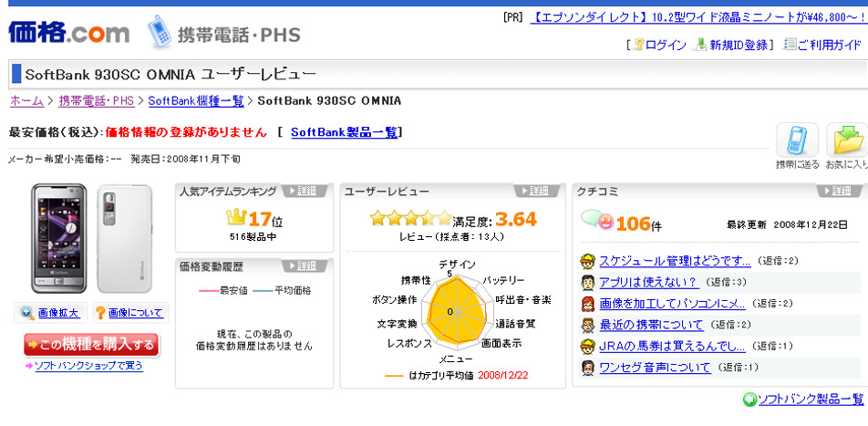Click the green arrow icon near ソフトバンク製品一覧
This screenshot has width=868, height=426.
(x=749, y=399)
